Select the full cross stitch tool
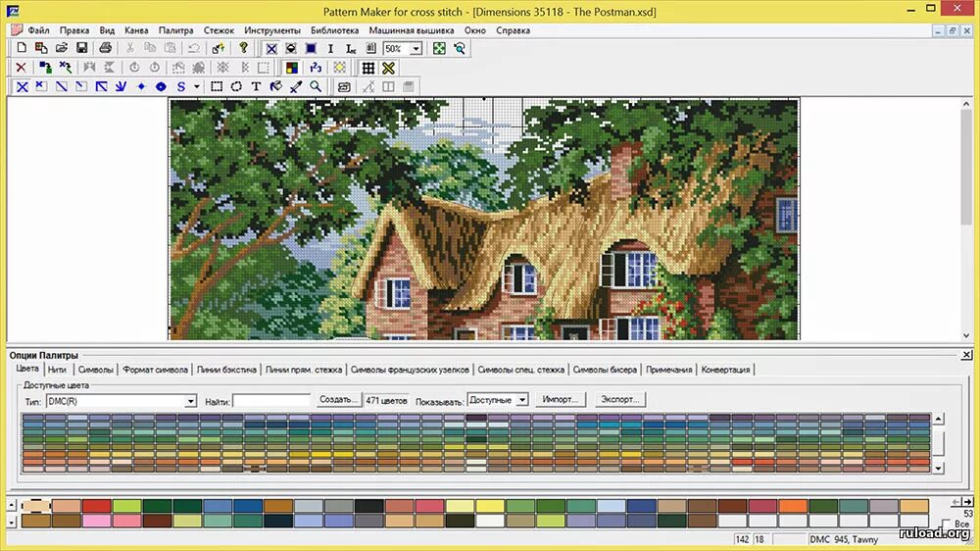980x551 pixels. [22, 87]
